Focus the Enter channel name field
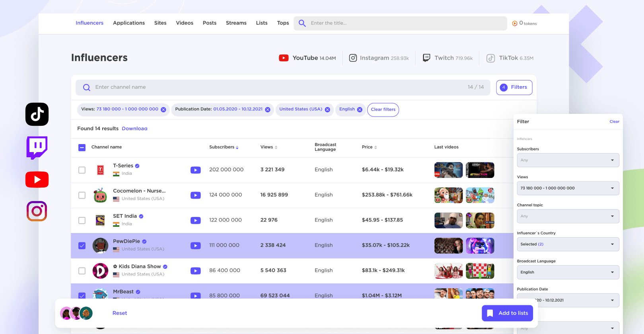Viewport: 644px width, 334px height. point(284,88)
